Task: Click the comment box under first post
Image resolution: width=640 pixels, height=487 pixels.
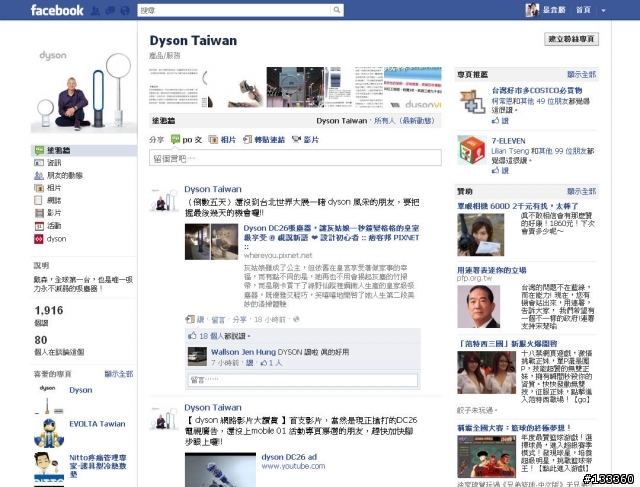Action: pos(302,380)
